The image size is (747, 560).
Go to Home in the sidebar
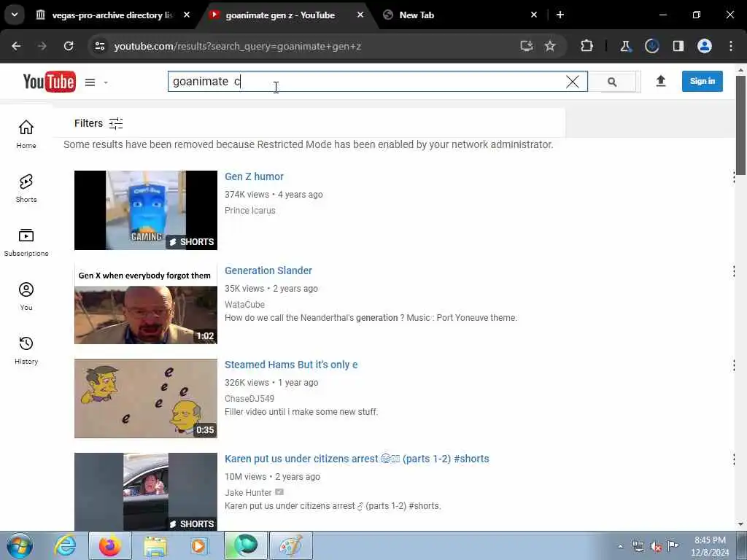coord(26,134)
